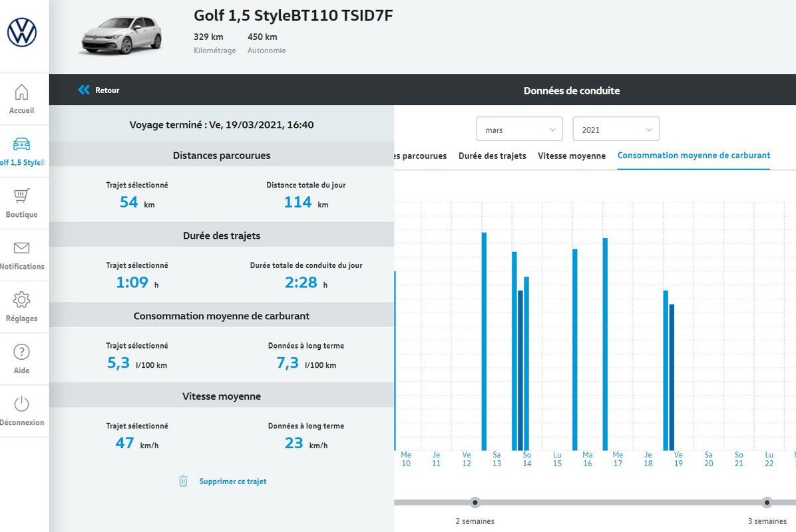
Task: Click the 5,3 l/100 km consumption value
Action: (x=137, y=362)
